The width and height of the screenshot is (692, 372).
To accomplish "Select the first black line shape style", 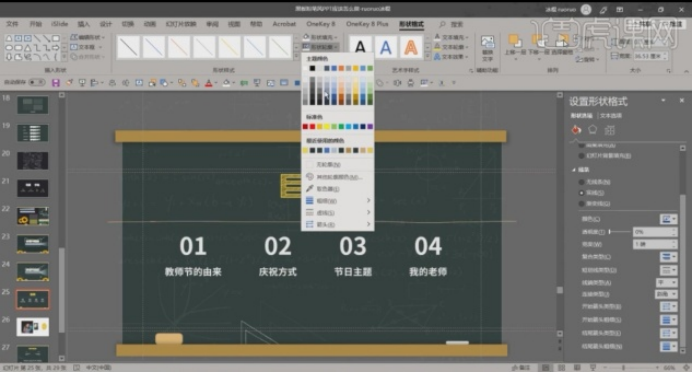I will (128, 47).
